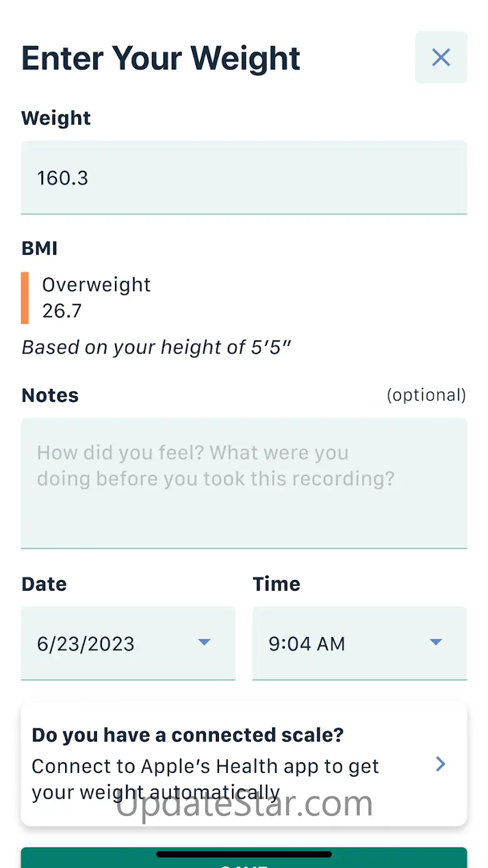Tap the Notes text area
This screenshot has height=868, width=488.
(x=243, y=483)
